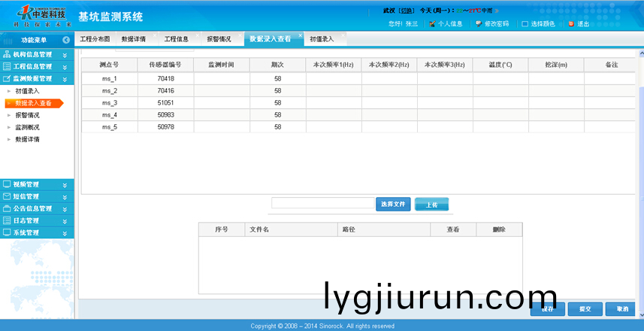
Task: Click the 短信管理 envelope icon in sidebar
Action: click(x=7, y=196)
